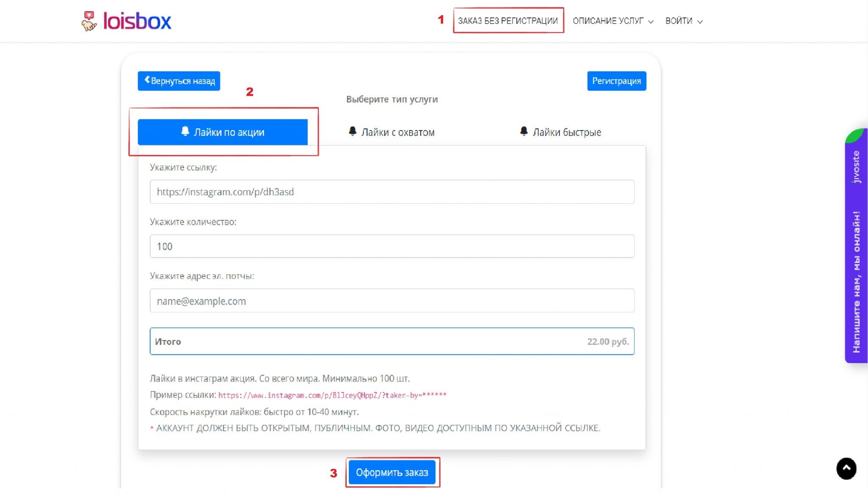Image resolution: width=868 pixels, height=499 pixels.
Task: Click the Регистрация button
Action: pyautogui.click(x=616, y=81)
